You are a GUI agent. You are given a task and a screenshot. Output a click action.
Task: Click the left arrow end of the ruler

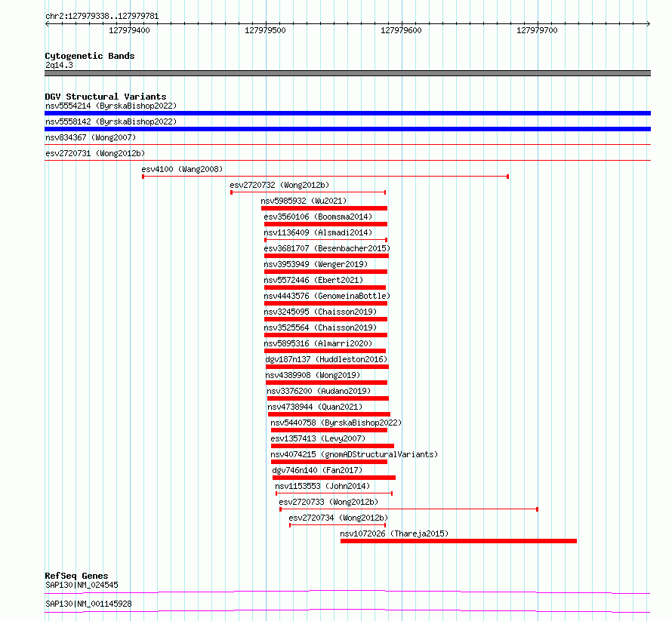click(x=47, y=23)
